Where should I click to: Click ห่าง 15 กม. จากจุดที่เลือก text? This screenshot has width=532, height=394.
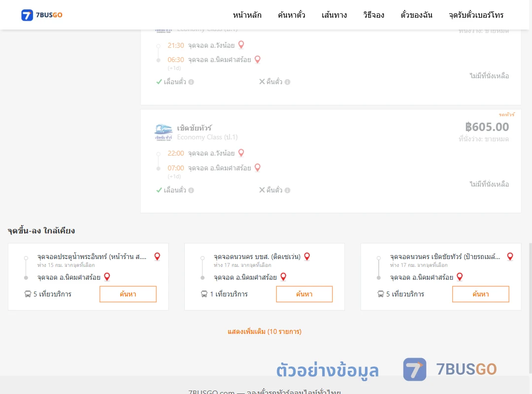(x=66, y=265)
